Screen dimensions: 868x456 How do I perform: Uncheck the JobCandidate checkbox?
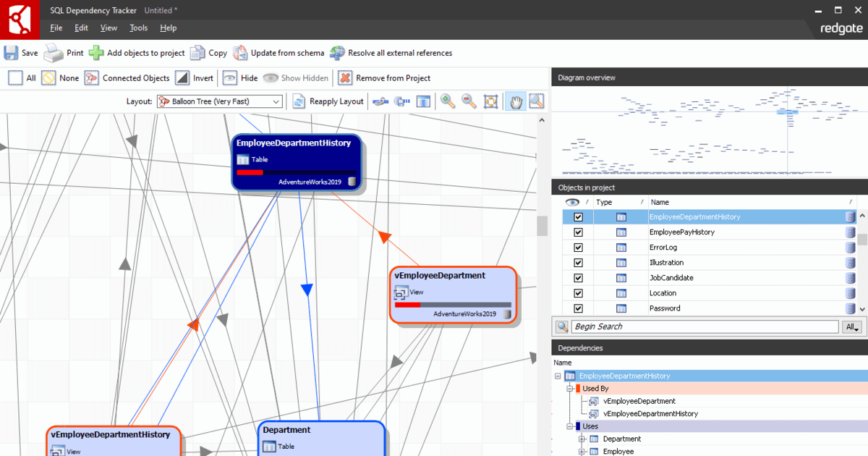[577, 277]
